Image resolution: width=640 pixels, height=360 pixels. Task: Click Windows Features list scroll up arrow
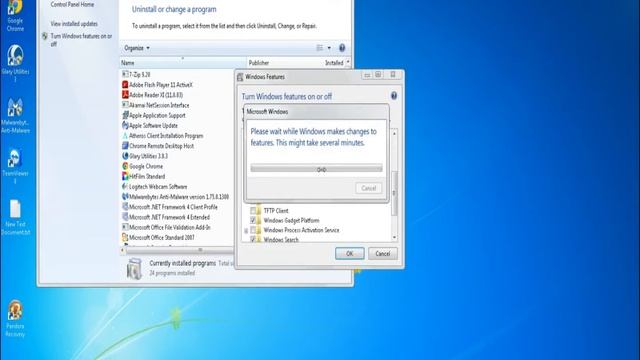tap(394, 133)
